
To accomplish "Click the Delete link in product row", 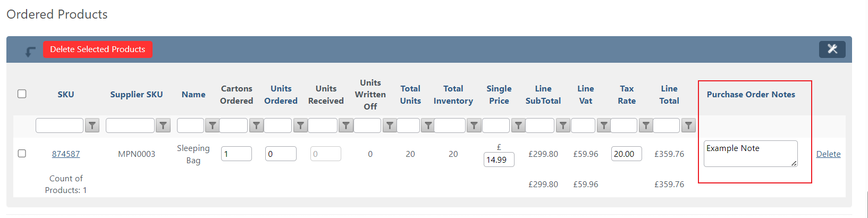I will (829, 154).
